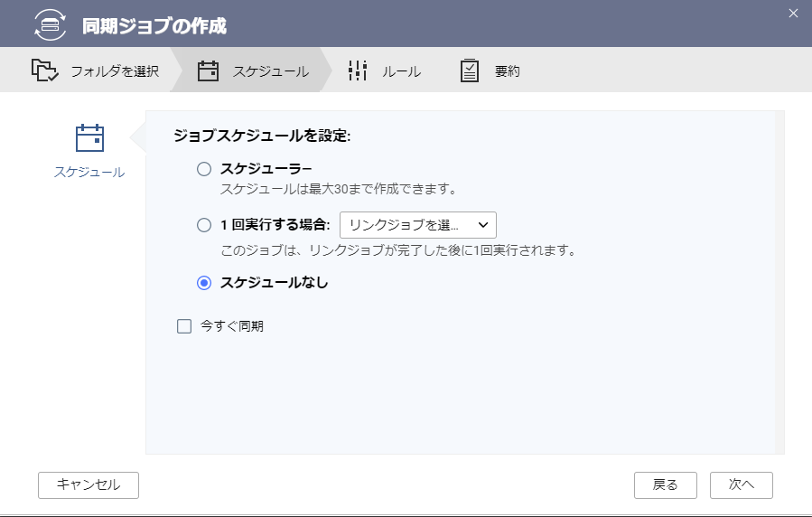Select the 1回実行する場合 radio option

click(204, 225)
